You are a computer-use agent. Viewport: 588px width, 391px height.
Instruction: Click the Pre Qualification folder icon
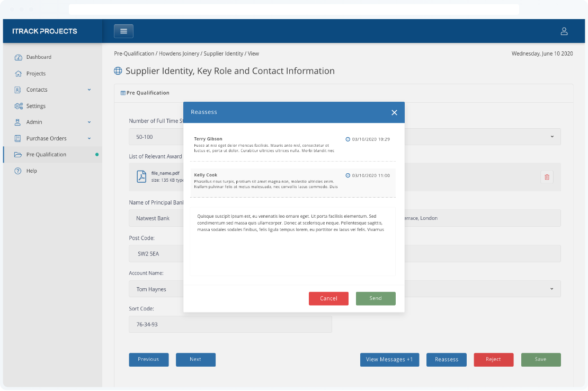tap(18, 155)
